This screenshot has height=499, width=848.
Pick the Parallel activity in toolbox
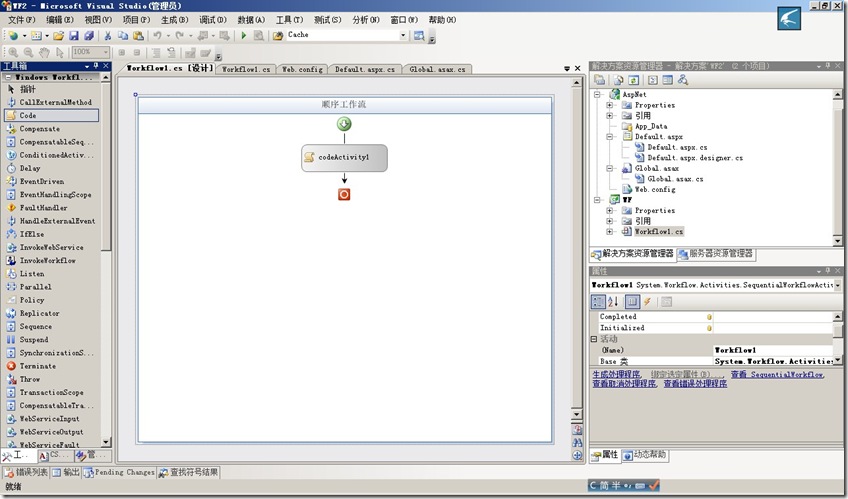tap(51, 287)
